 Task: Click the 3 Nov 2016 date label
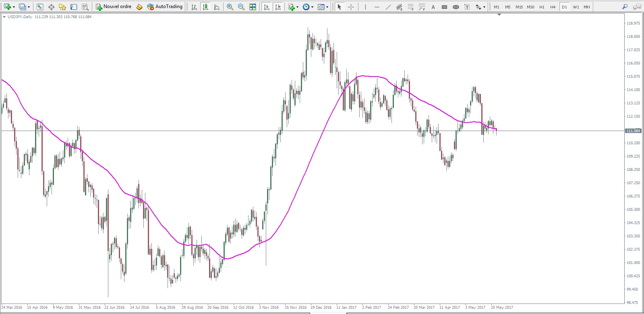click(269, 307)
